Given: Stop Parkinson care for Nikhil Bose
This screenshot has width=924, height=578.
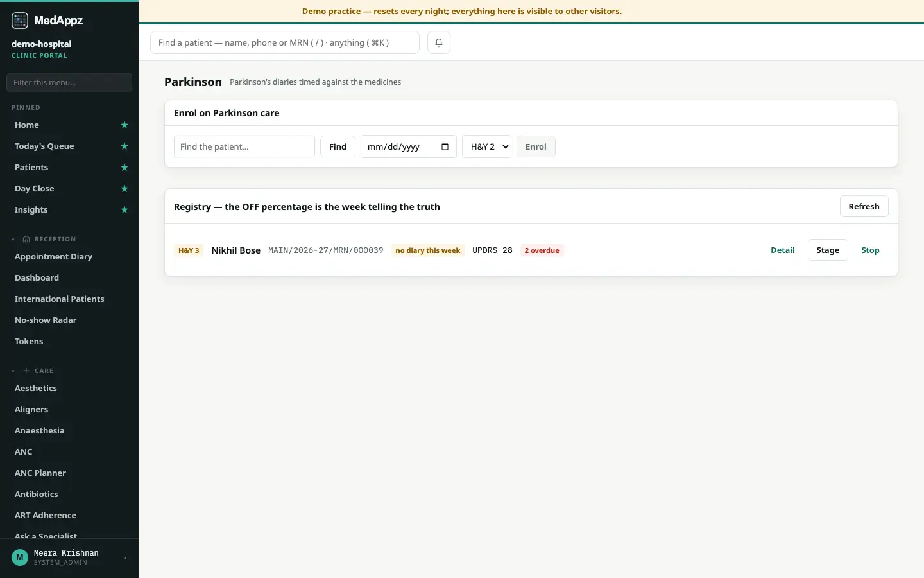Looking at the screenshot, I should tap(870, 250).
